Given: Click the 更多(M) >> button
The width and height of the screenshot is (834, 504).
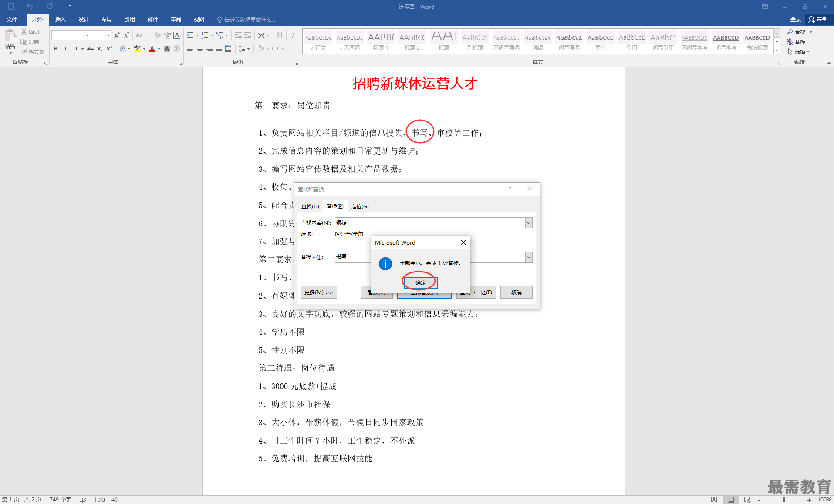Looking at the screenshot, I should 319,292.
